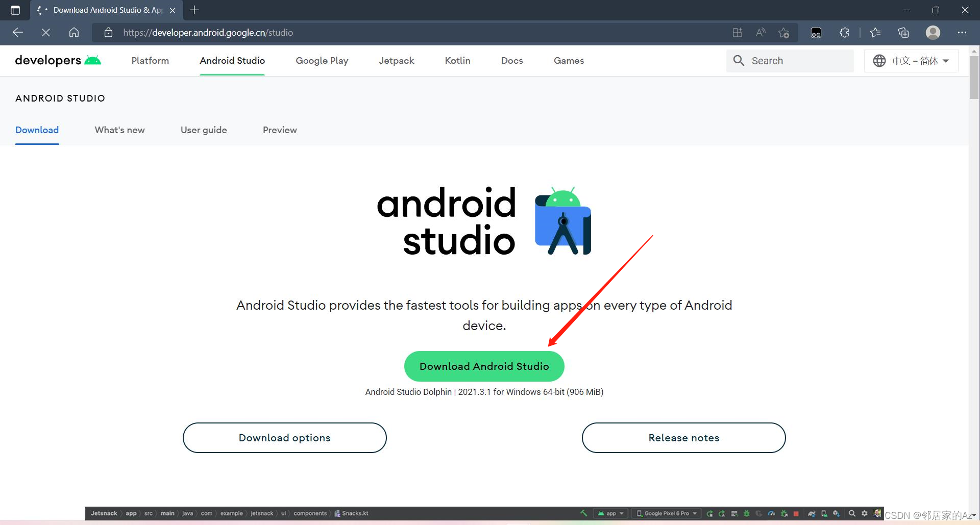
Task: Open the Jetpack nav item
Action: (x=397, y=61)
